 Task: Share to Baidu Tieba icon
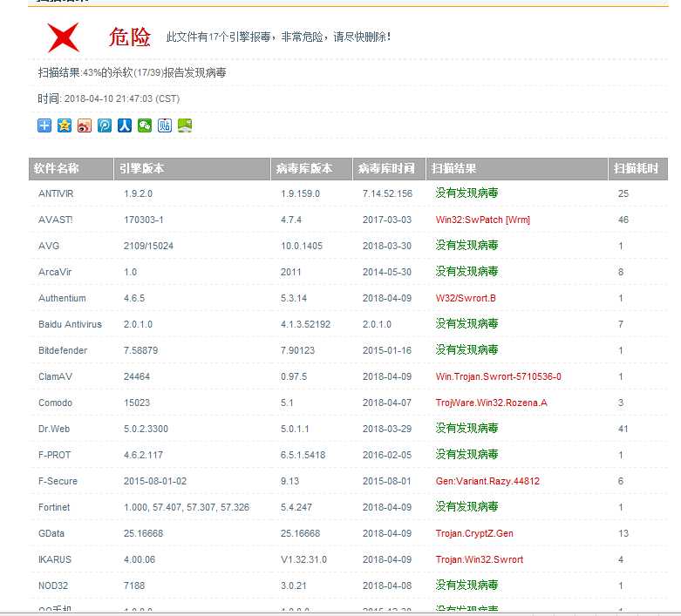165,125
